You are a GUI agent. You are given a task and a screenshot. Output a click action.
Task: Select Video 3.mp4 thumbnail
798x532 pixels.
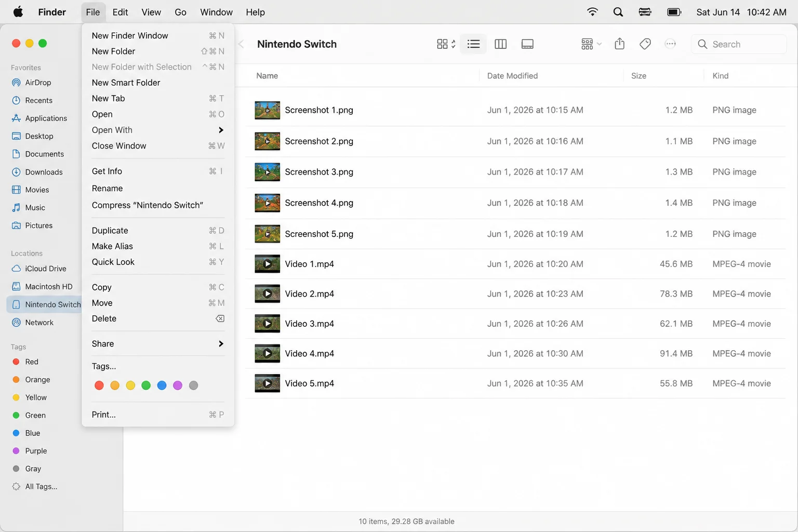(268, 324)
